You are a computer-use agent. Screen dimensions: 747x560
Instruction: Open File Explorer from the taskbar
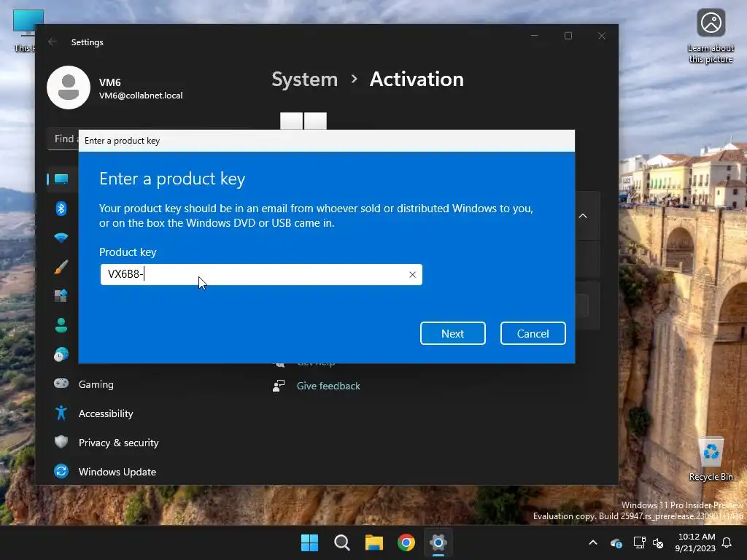coord(374,542)
